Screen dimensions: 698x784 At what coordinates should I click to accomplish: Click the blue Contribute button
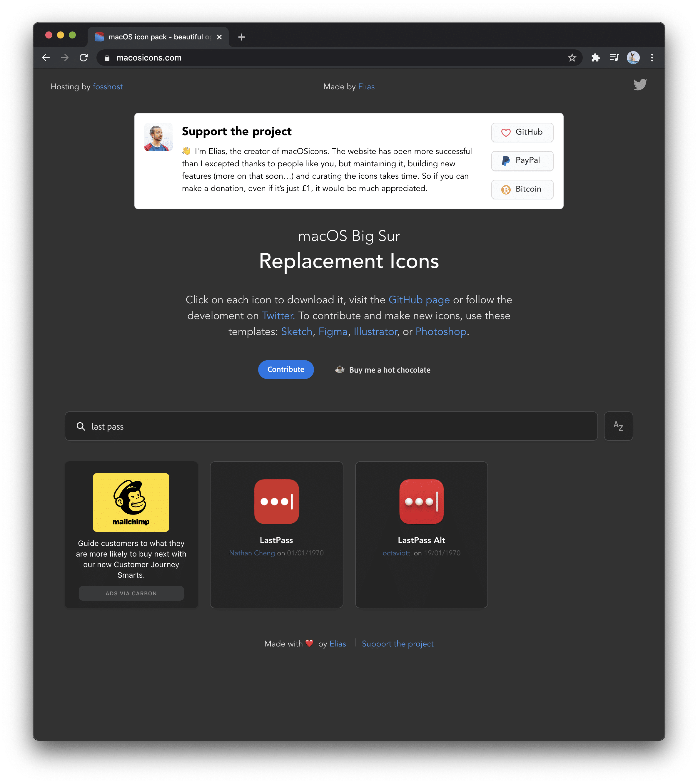285,369
